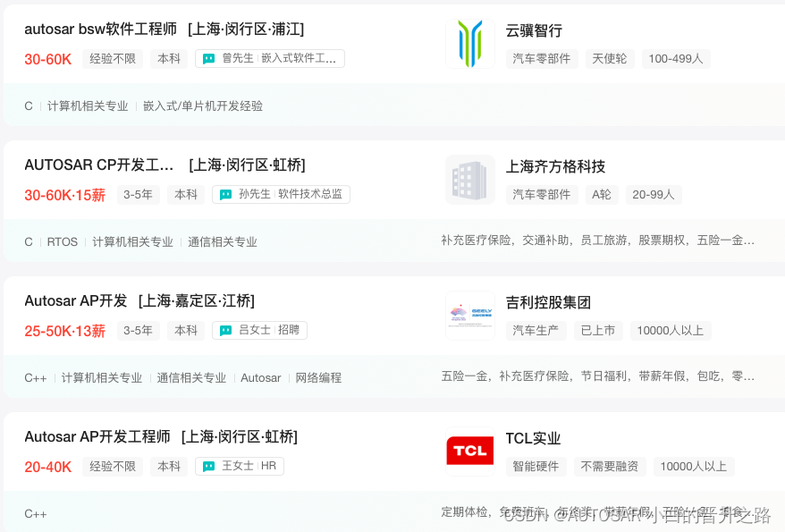Open the Autosar AP开发 job title
Image resolution: width=785 pixels, height=532 pixels.
coord(76,300)
